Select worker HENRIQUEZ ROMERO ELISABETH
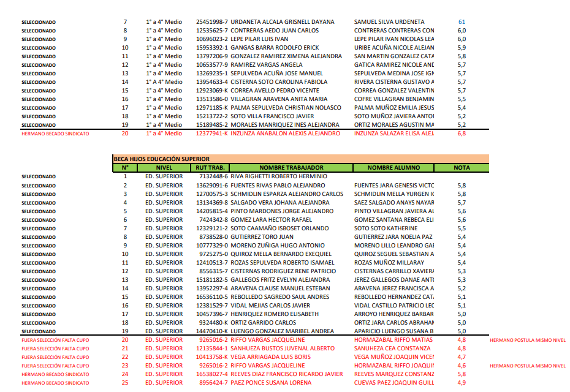570x392 pixels. coord(275,314)
